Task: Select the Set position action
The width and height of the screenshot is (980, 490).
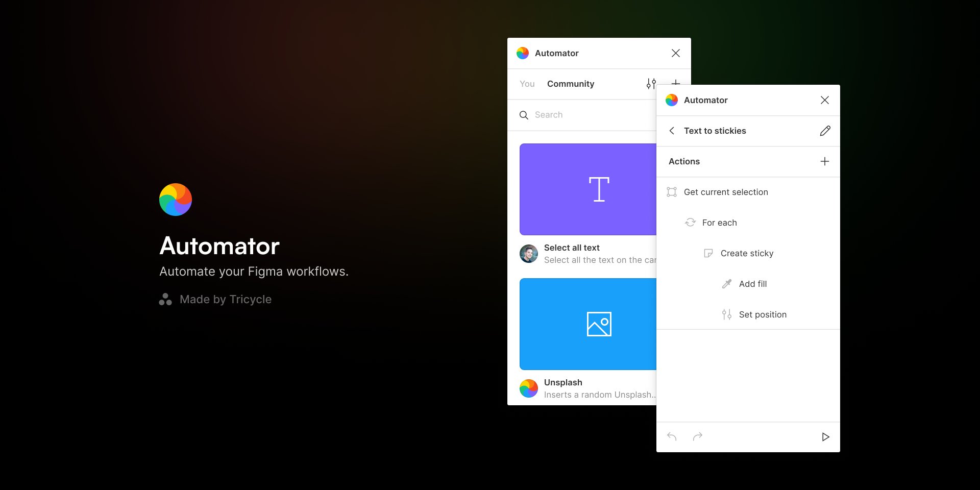Action: (x=748, y=314)
